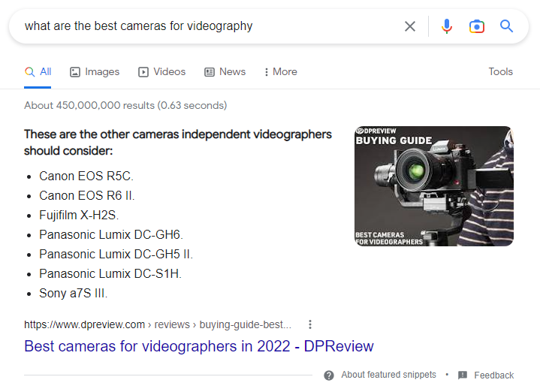Image resolution: width=540 pixels, height=392 pixels.
Task: Switch to the News tab
Action: pos(225,71)
